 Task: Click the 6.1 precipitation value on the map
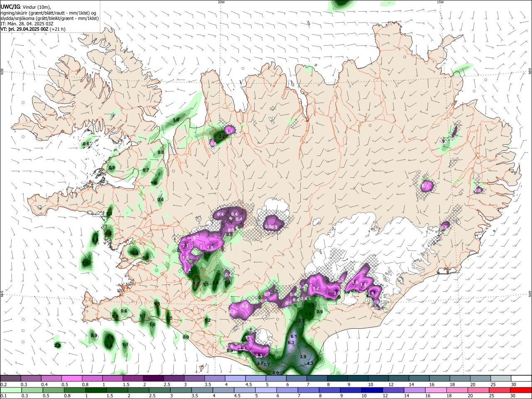(293, 336)
